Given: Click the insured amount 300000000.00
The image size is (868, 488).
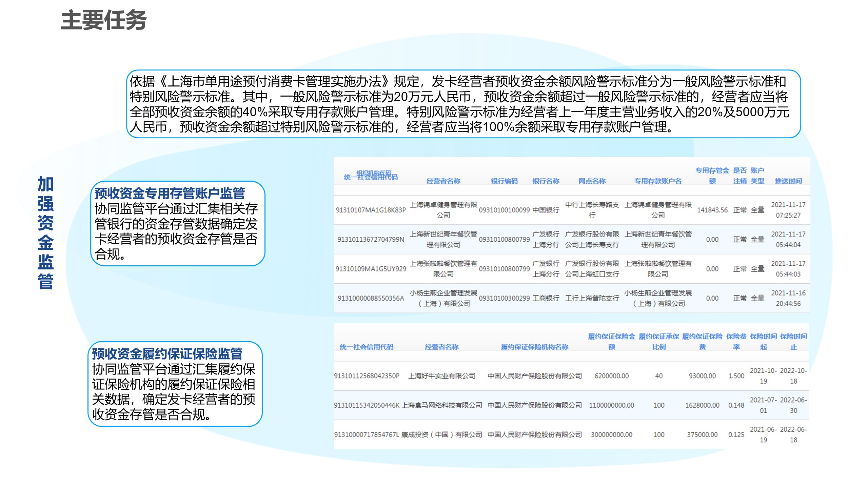Looking at the screenshot, I should 611,435.
